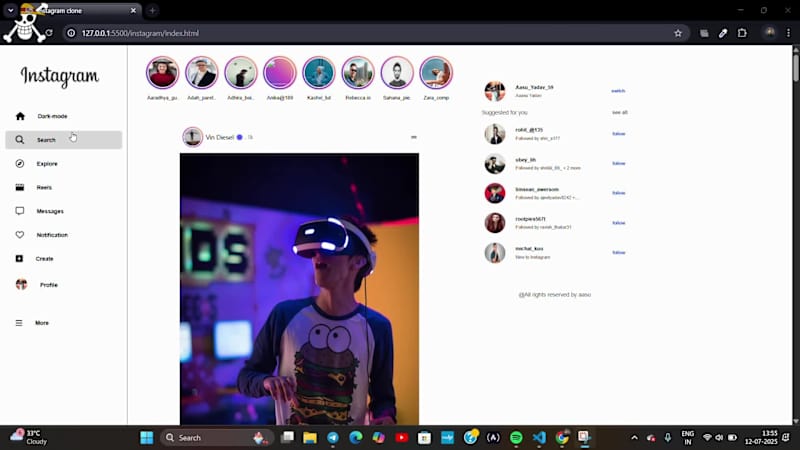This screenshot has height=450, width=800.
Task: Bookmark this page with the star icon
Action: coord(678,33)
